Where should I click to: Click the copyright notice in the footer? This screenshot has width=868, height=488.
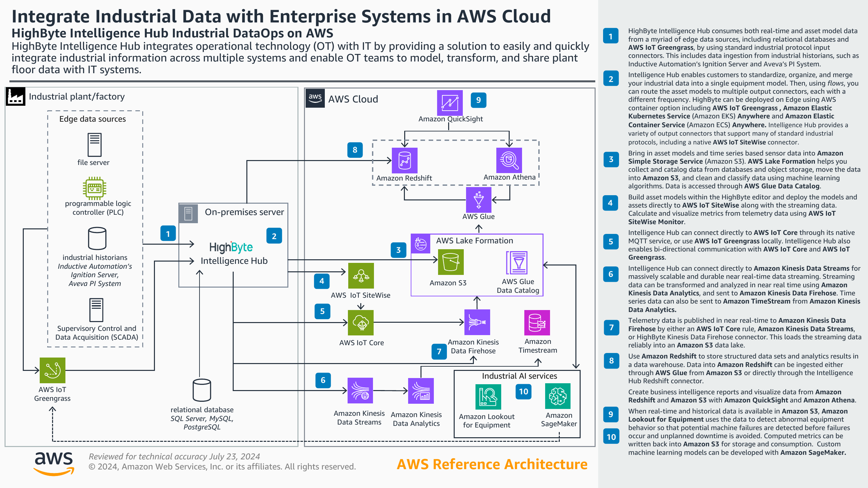click(222, 467)
